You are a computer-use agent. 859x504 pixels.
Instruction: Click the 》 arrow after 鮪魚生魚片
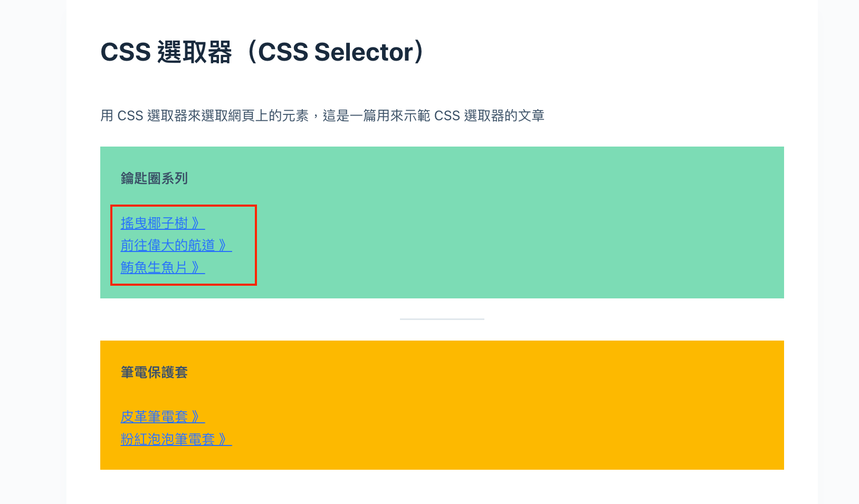point(196,267)
